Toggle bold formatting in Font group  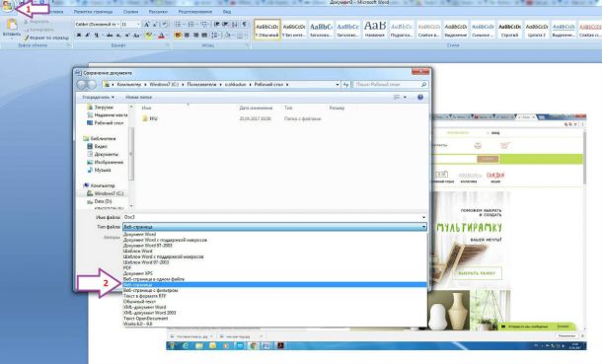79,36
